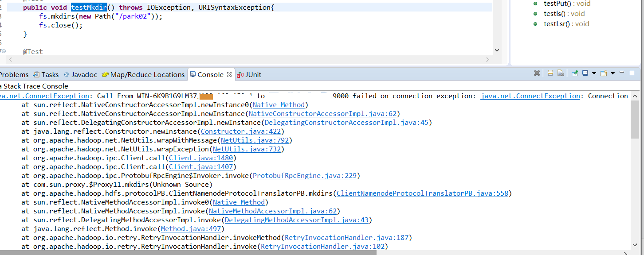Pin the console with the green pushpin icon
Screen dimensions: 644x255
pos(575,73)
